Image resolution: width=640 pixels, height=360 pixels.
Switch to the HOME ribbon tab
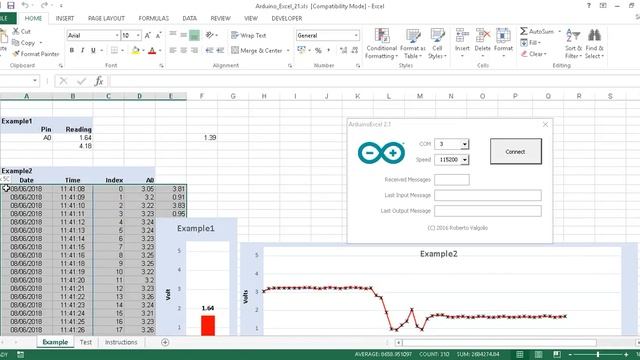[33, 18]
